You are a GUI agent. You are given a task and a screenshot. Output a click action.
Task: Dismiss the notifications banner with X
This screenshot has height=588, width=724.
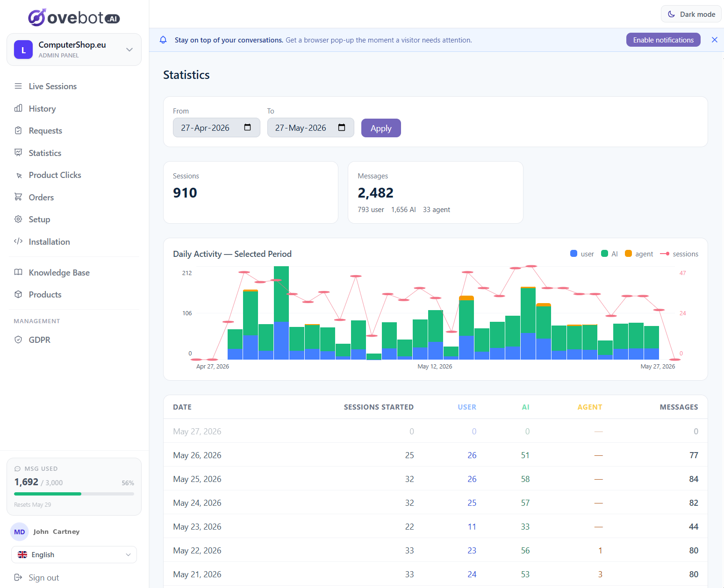point(715,40)
